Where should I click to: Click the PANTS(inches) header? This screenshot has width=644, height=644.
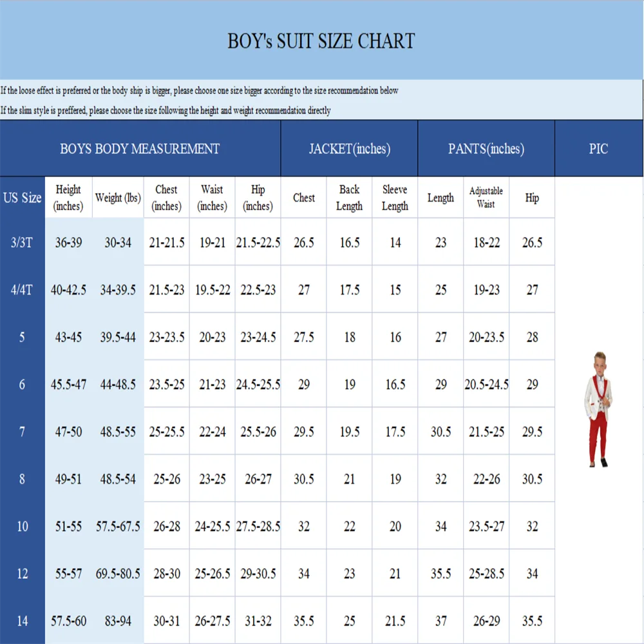486,149
